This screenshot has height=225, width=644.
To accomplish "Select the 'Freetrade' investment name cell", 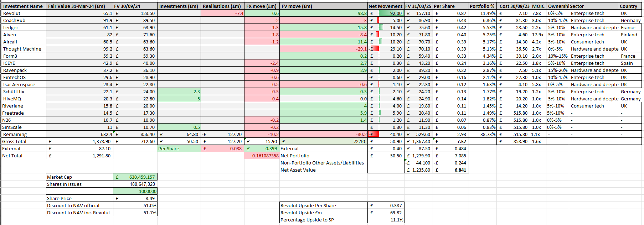I will (24, 113).
